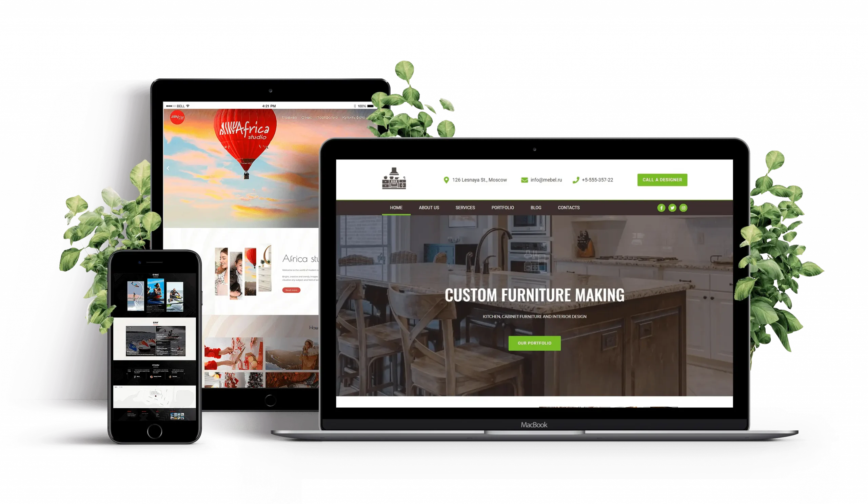Click the furniture maker logo icon
The height and width of the screenshot is (504, 868).
[x=394, y=179]
